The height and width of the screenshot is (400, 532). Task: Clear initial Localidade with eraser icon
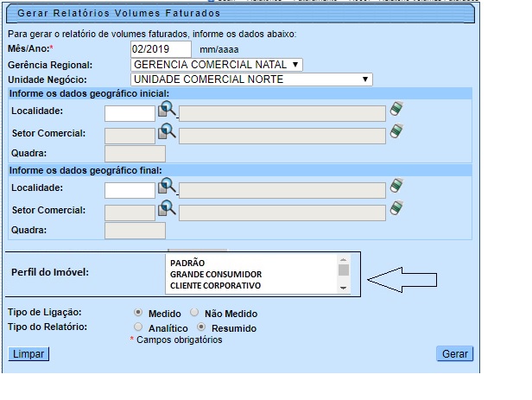click(x=396, y=109)
